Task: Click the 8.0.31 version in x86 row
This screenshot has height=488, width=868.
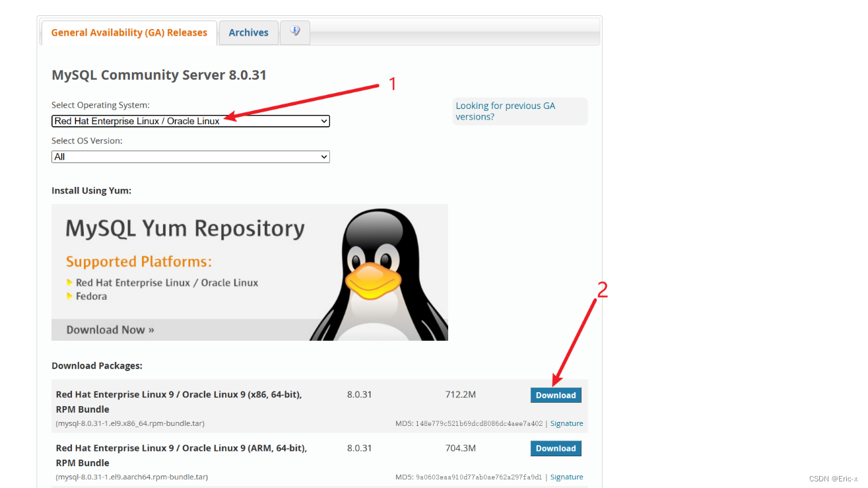Action: (x=360, y=394)
